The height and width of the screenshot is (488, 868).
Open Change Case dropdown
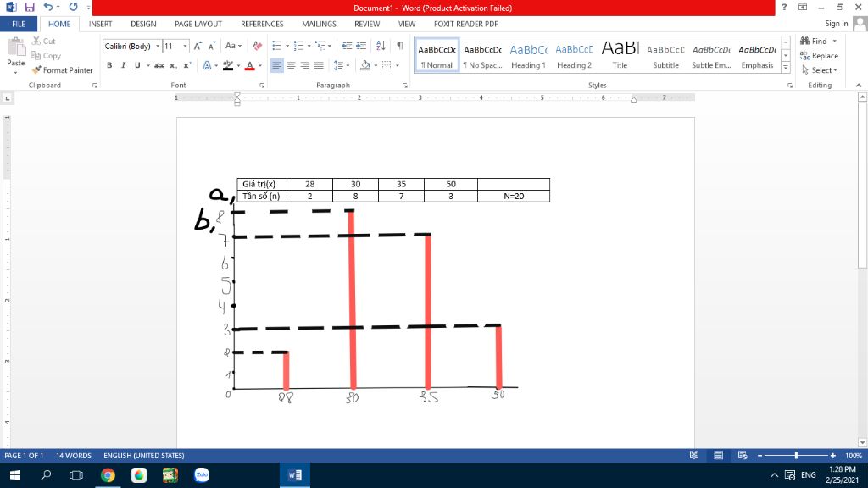(233, 46)
